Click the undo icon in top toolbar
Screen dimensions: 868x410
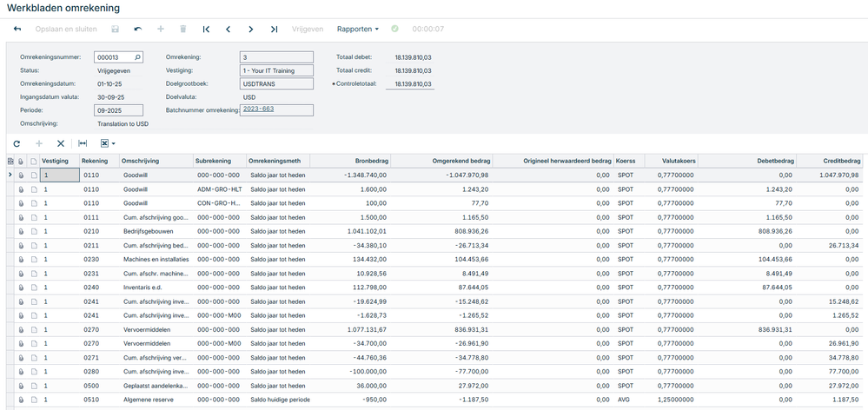pos(137,29)
